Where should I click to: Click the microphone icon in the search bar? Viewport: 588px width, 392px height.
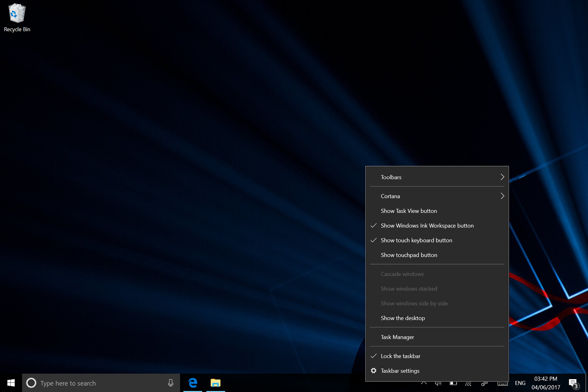[170, 383]
